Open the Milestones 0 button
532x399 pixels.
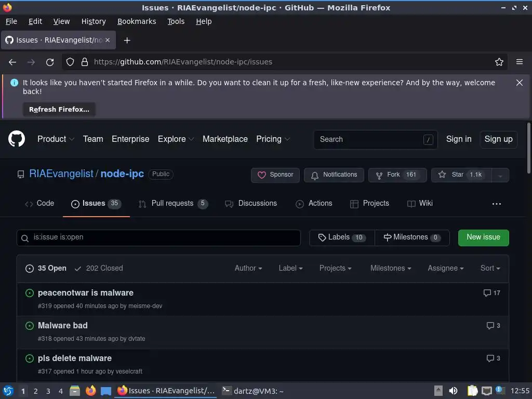(412, 237)
